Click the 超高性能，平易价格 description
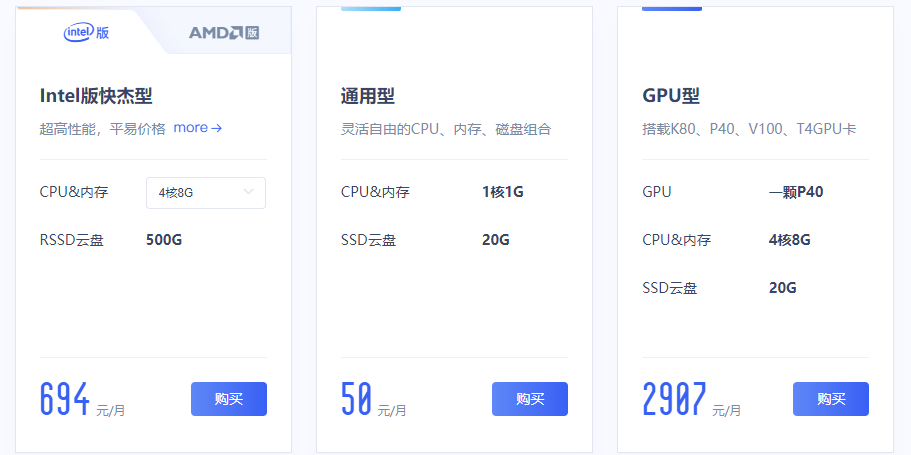The width and height of the screenshot is (911, 455). (103, 128)
